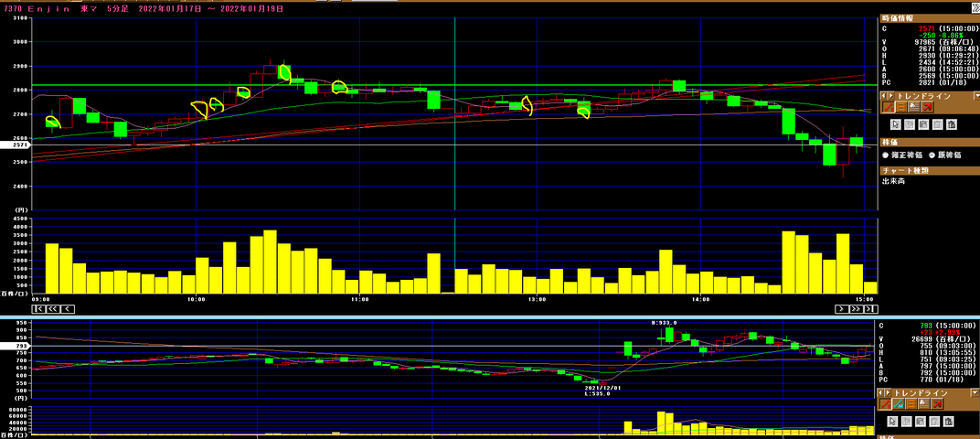The width and height of the screenshot is (980, 439).
Task: Jump to the last bar of the chart
Action: 871,308
